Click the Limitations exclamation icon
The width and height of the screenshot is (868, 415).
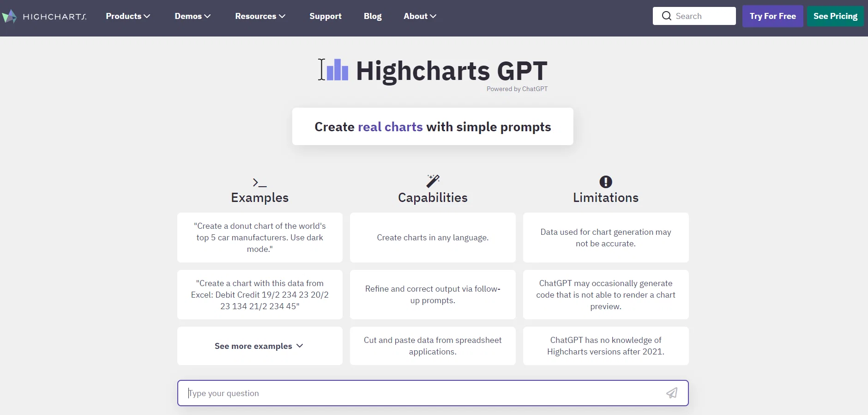[606, 182]
